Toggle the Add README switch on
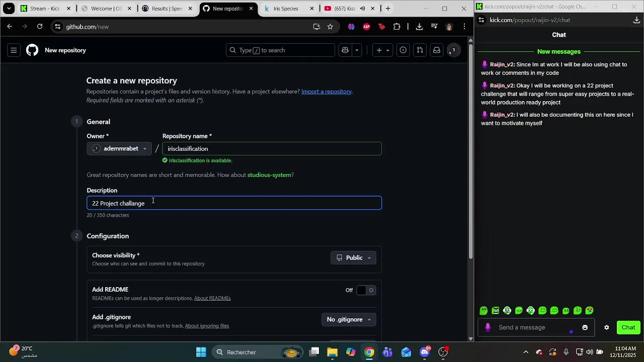 tap(366, 290)
